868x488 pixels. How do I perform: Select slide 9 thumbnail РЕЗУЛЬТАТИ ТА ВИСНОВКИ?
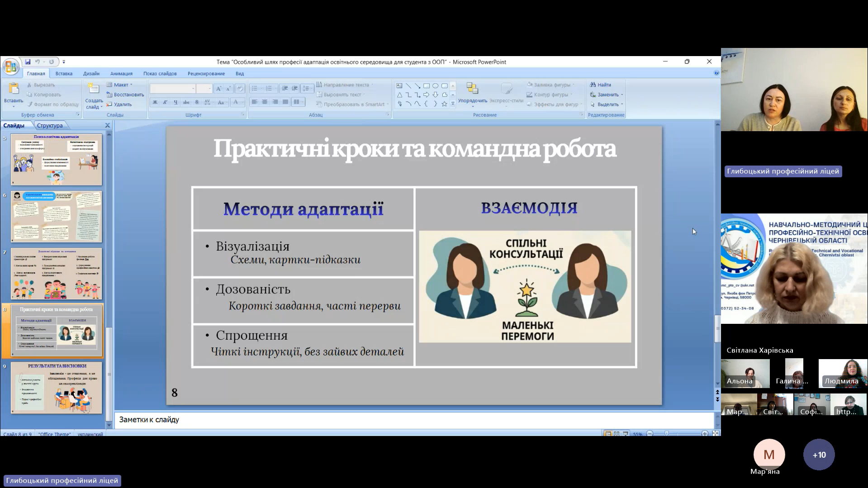point(57,388)
